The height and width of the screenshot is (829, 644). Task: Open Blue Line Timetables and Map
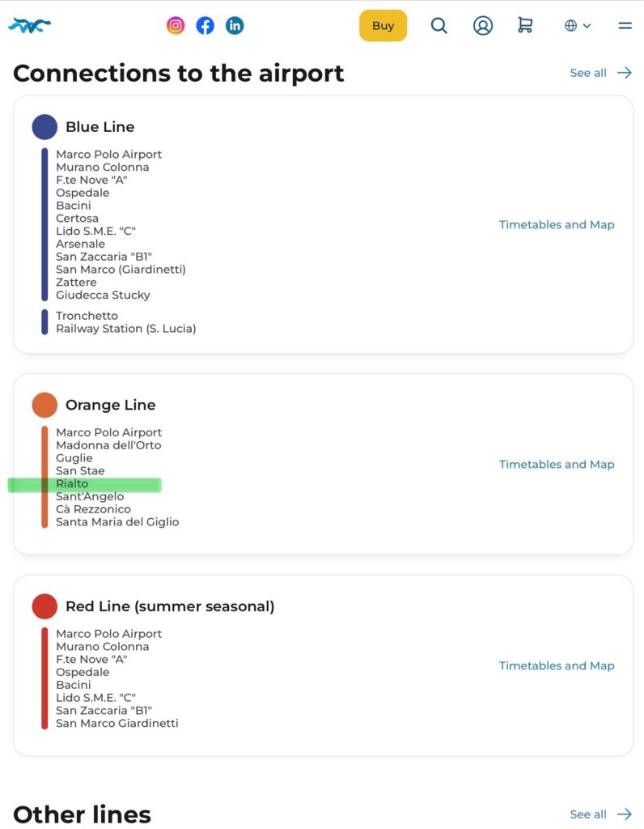[x=557, y=225]
